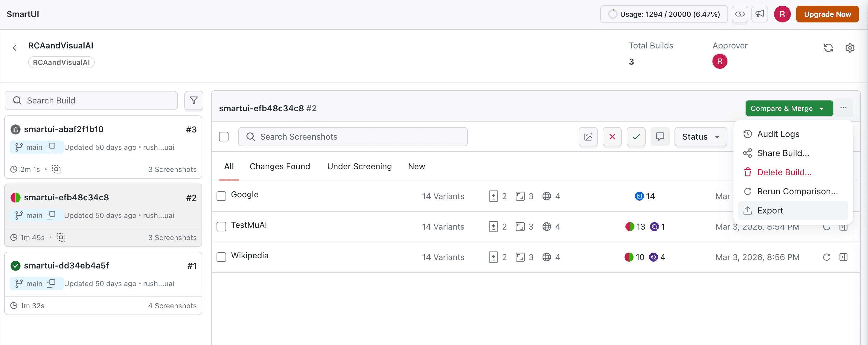Image resolution: width=868 pixels, height=345 pixels.
Task: Refresh the project using the sync icon
Action: click(x=829, y=48)
